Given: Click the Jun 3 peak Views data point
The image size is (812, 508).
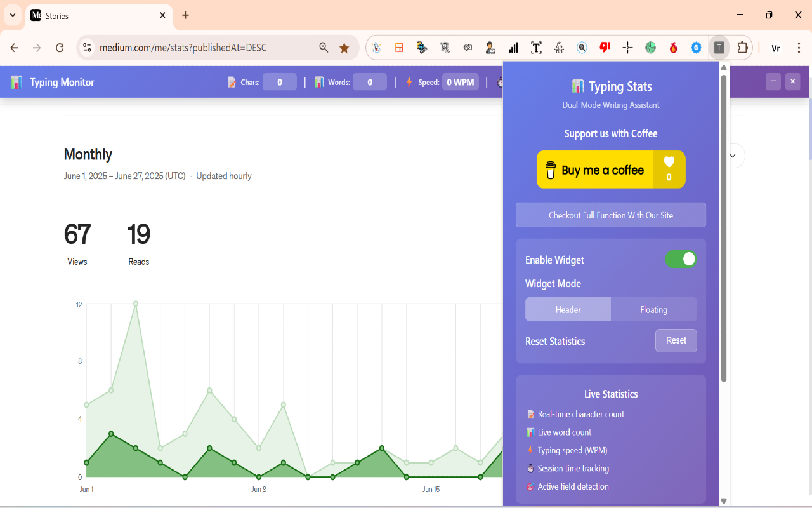Looking at the screenshot, I should pyautogui.click(x=136, y=304).
